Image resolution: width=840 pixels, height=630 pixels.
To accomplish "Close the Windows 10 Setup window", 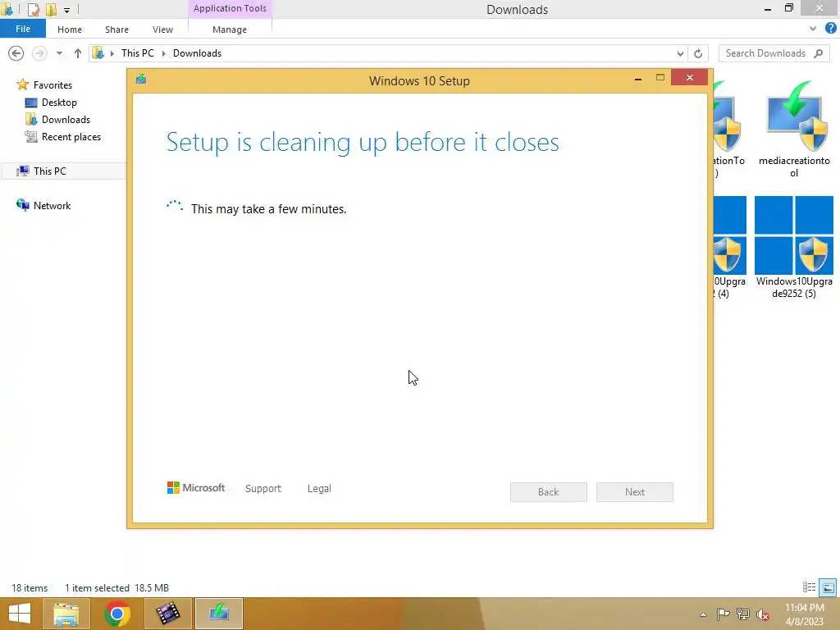I will [x=689, y=78].
